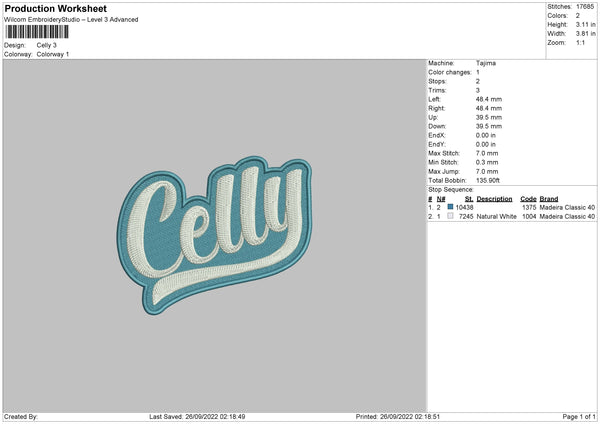Click the 'Last Saved: 26/09/2022 02:18:49' text
Screen dimensions: 600x424
(197, 416)
